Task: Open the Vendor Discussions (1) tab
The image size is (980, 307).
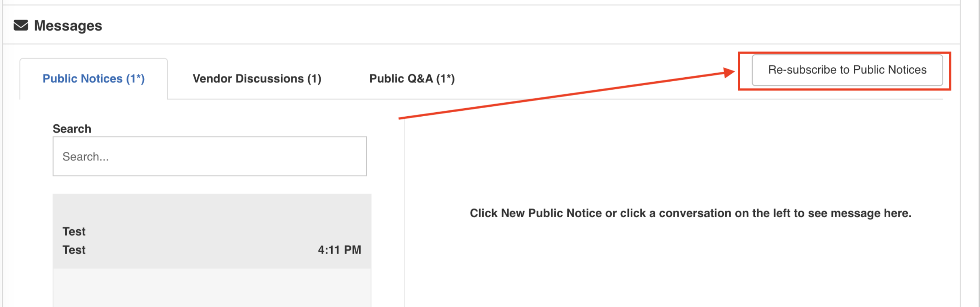Action: pyautogui.click(x=257, y=79)
